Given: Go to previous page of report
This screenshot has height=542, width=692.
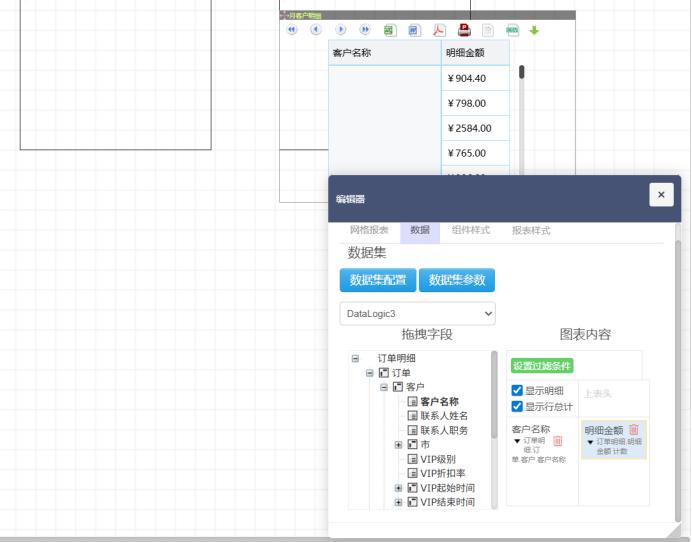Looking at the screenshot, I should [316, 30].
